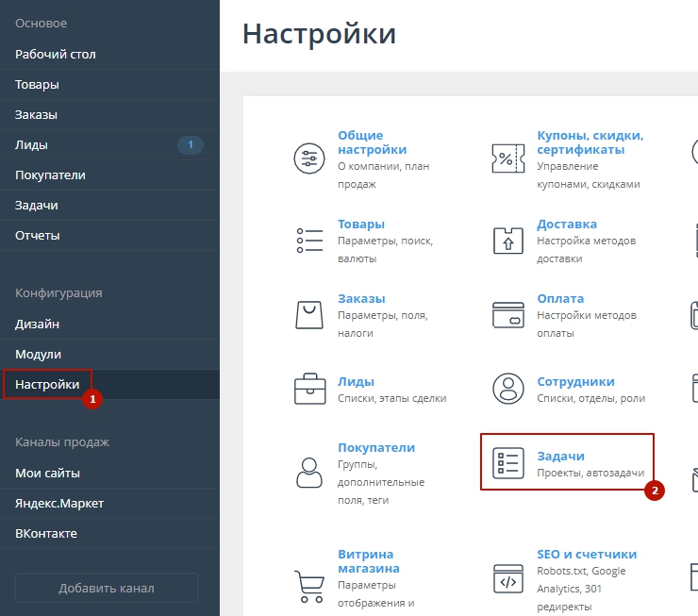Click the Оплата credit card icon
Image resolution: width=698 pixels, height=616 pixels.
pyautogui.click(x=507, y=314)
